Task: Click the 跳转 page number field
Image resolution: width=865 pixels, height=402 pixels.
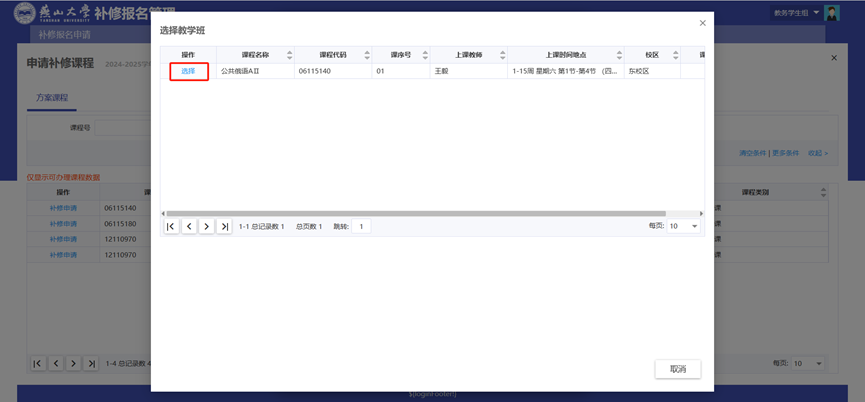Action: (x=361, y=227)
